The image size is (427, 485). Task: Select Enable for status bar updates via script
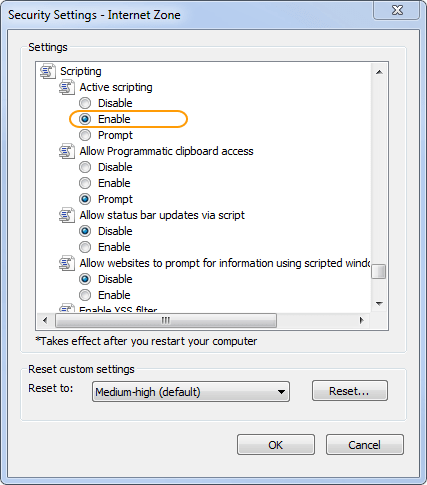pos(85,247)
